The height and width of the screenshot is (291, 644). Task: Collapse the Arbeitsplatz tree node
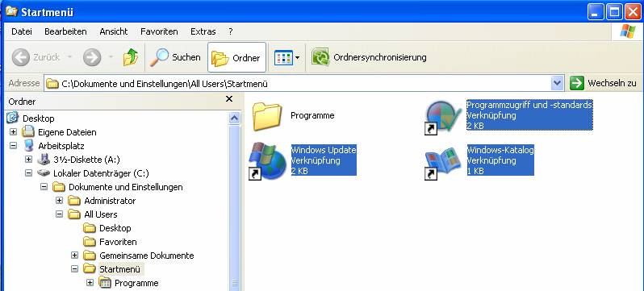(13, 146)
